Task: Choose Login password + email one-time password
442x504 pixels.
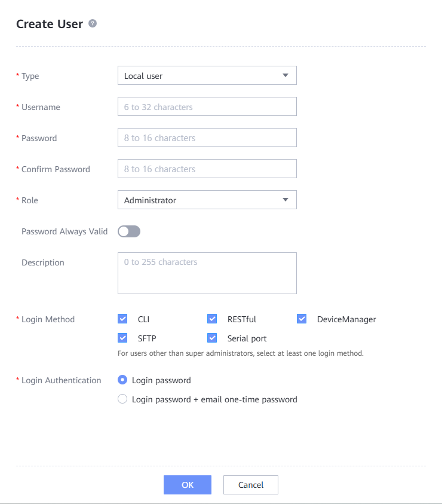Action: [x=122, y=399]
